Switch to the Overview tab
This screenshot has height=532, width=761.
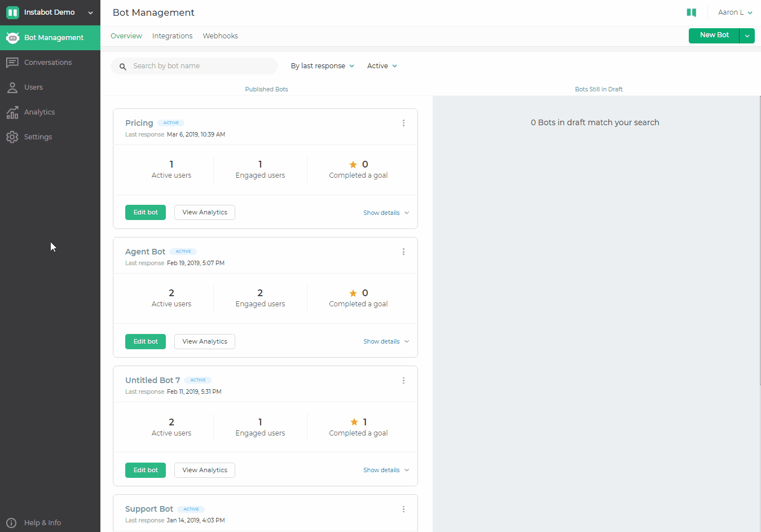pyautogui.click(x=126, y=36)
